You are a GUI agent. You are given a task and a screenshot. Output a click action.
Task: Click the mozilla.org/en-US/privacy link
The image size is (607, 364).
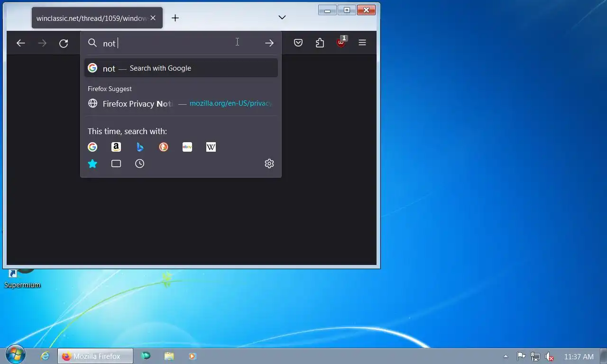pyautogui.click(x=231, y=103)
